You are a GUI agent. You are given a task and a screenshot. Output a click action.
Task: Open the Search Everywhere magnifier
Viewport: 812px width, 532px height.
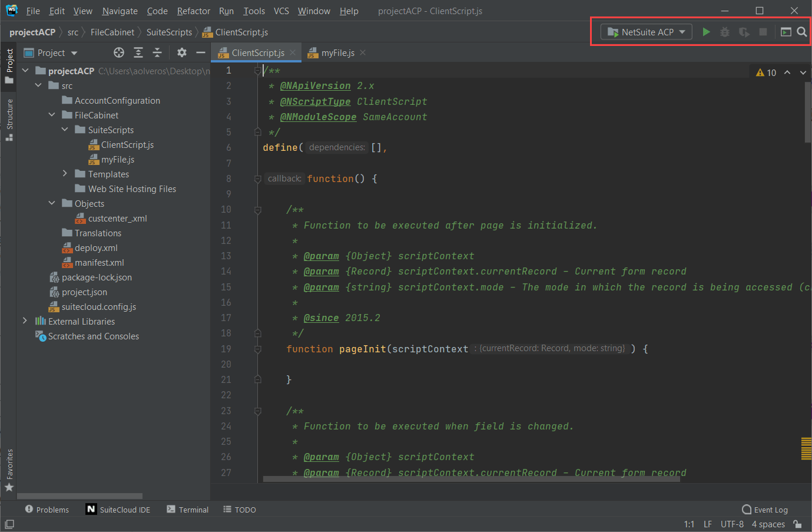802,32
